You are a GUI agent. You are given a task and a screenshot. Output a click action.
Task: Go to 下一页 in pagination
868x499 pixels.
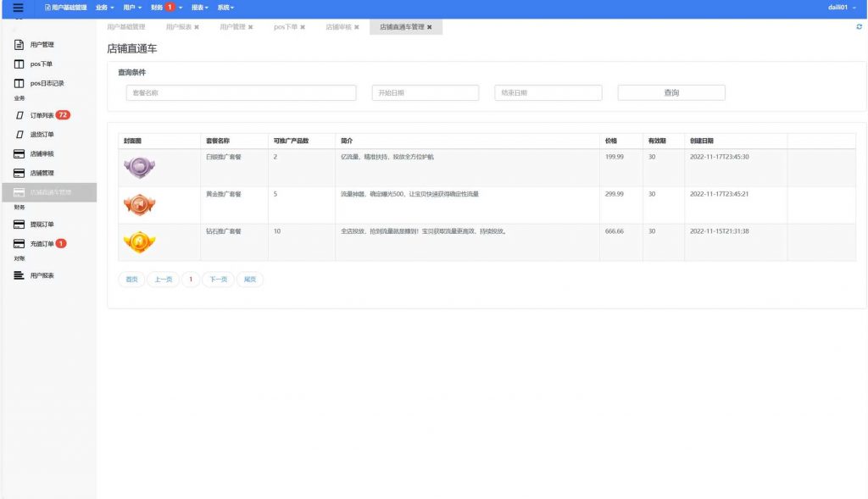(x=218, y=280)
